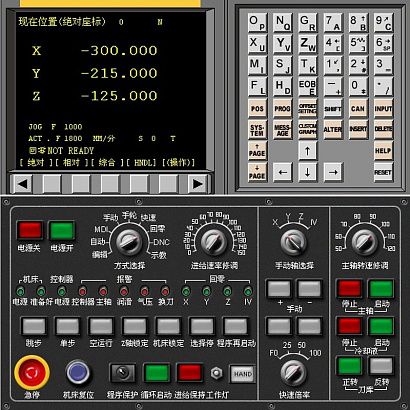This screenshot has width=410, height=410.
Task: Click the right softkey arrow under the screen
Action: (x=198, y=184)
